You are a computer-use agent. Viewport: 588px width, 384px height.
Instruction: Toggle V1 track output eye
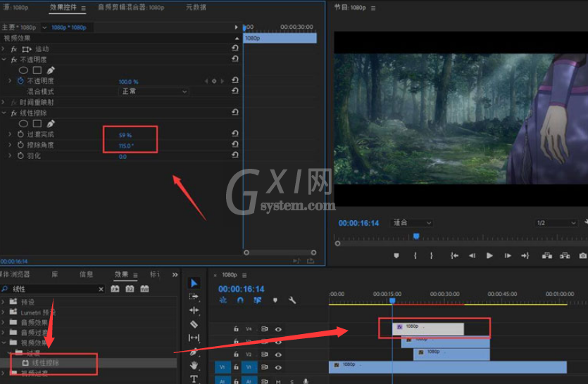pyautogui.click(x=278, y=368)
